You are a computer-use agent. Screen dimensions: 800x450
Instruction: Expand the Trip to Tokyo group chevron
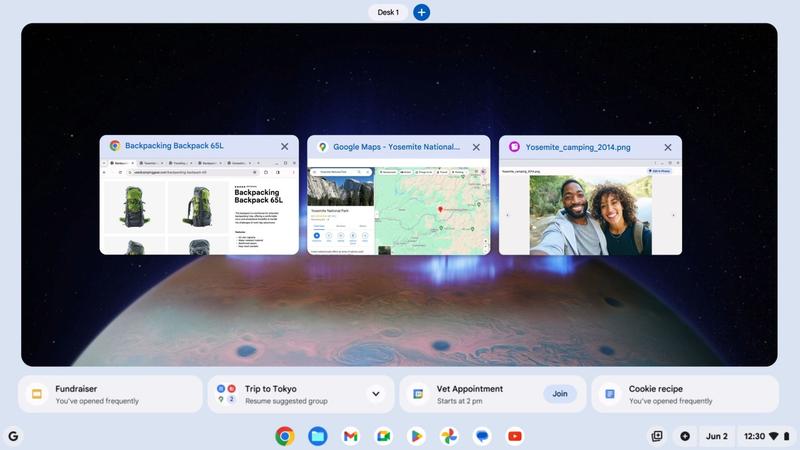pyautogui.click(x=376, y=394)
